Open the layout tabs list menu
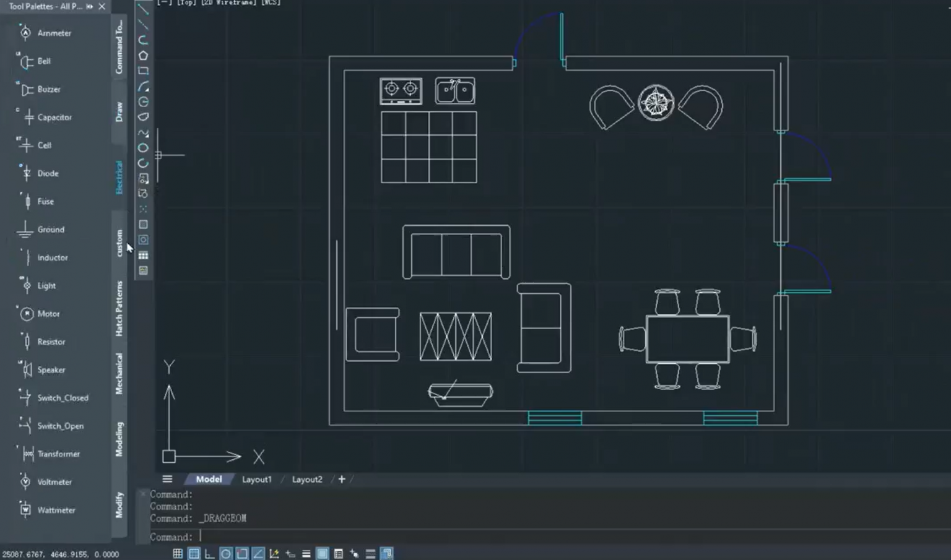This screenshot has width=951, height=560. [x=167, y=479]
